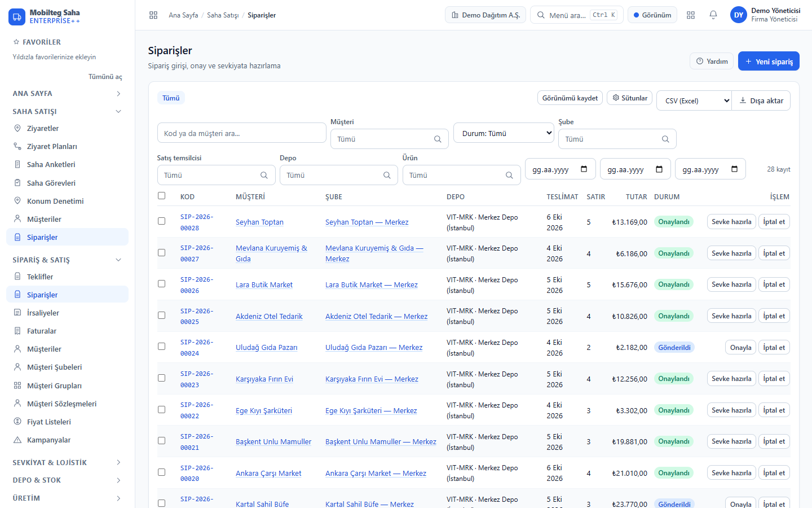Click the dashboard grid icon before breadcrumb

(x=153, y=15)
